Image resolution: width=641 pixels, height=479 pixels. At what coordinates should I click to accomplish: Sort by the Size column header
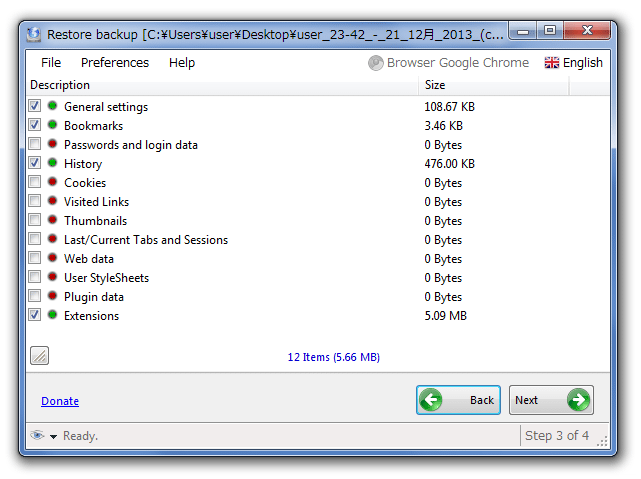[494, 85]
